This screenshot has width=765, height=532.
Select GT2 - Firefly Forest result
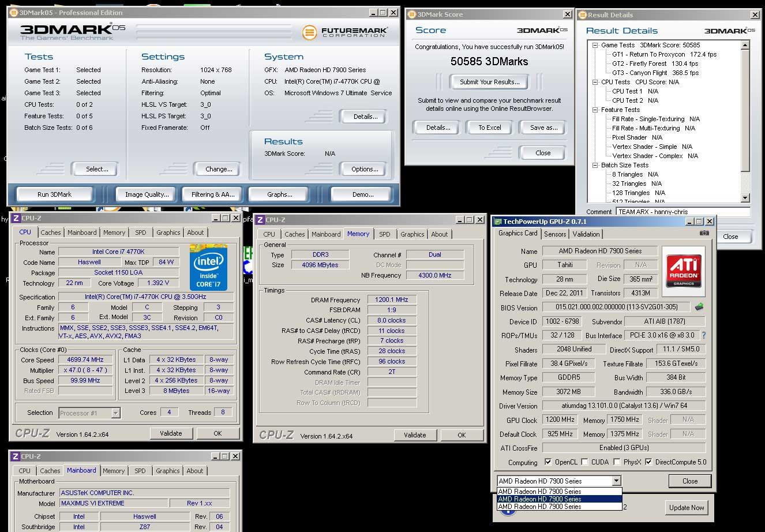pyautogui.click(x=655, y=63)
